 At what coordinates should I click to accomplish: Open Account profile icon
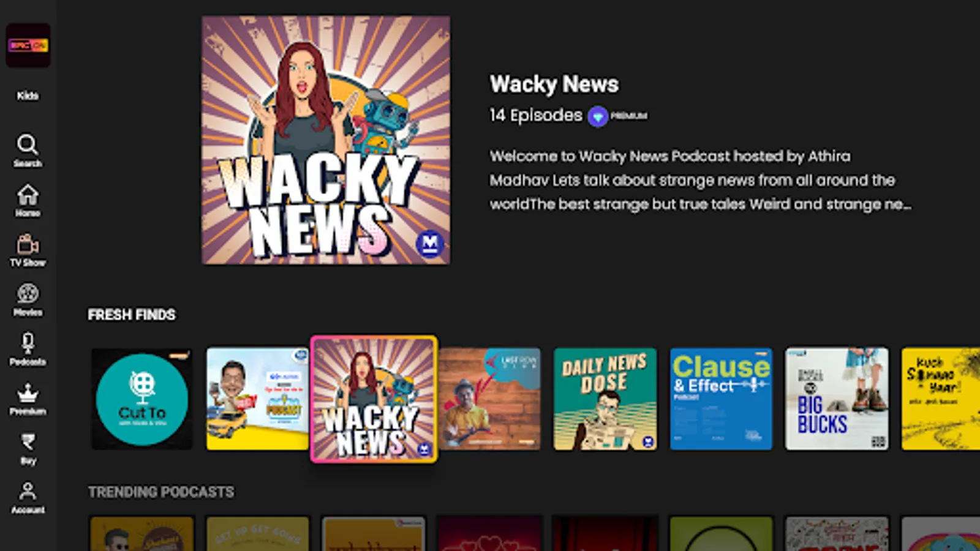[28, 492]
